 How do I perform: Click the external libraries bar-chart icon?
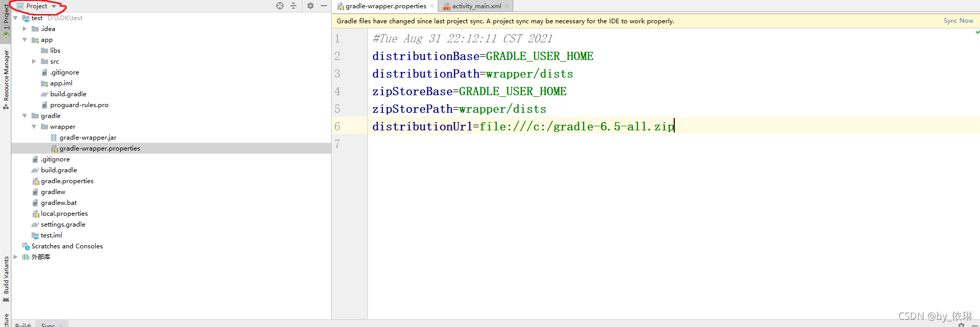click(26, 257)
